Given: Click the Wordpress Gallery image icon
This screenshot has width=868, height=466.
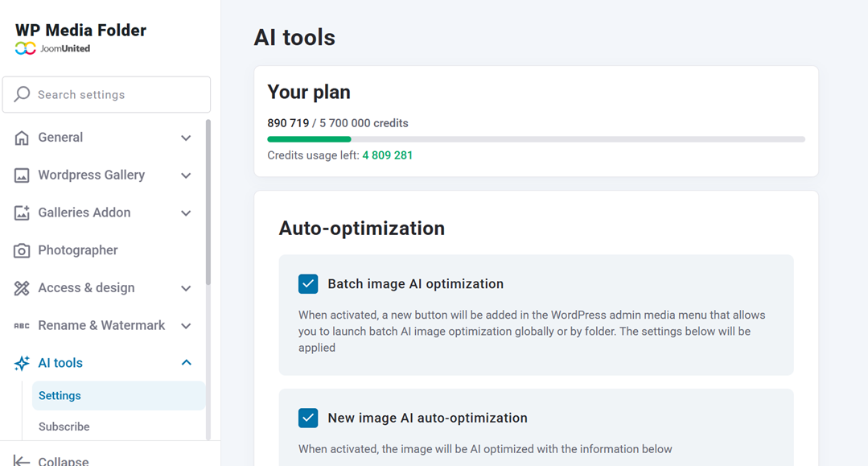Looking at the screenshot, I should [22, 175].
